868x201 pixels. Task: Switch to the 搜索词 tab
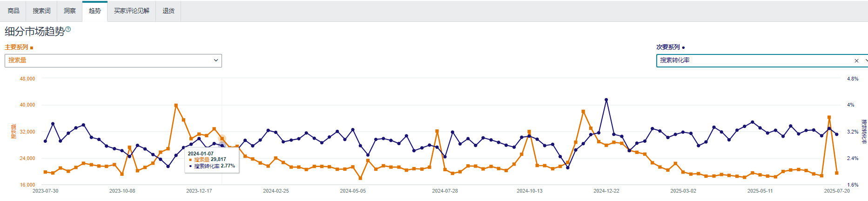(41, 11)
